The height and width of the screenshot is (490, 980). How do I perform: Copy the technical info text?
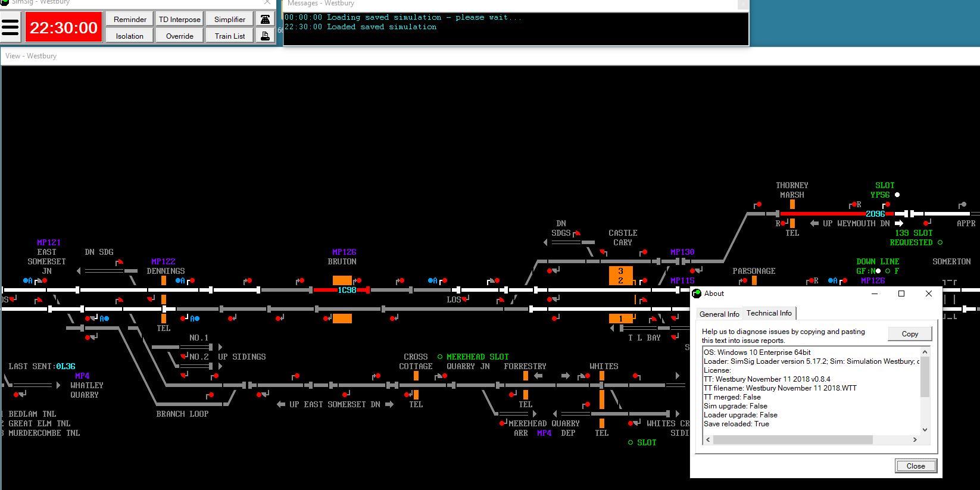click(x=910, y=334)
